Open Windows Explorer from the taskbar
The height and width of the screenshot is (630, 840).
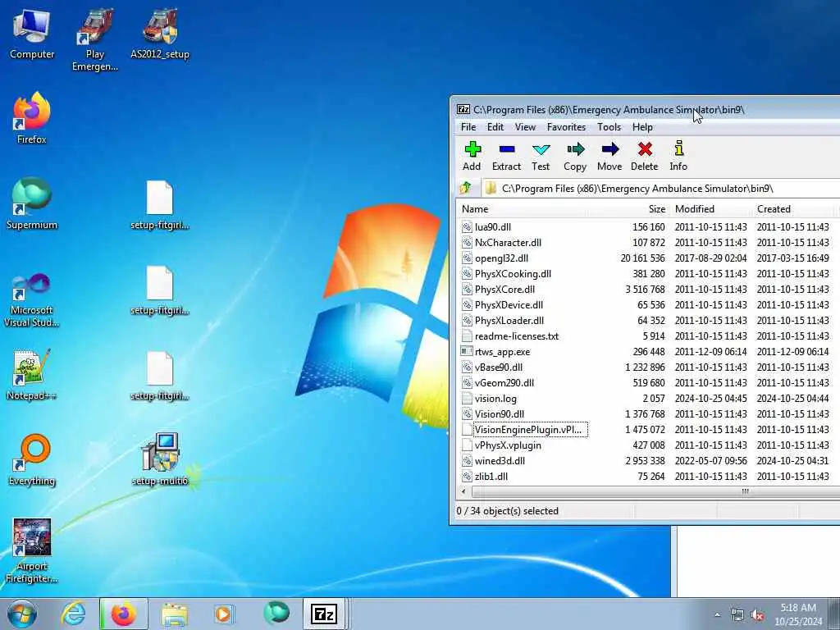(175, 614)
